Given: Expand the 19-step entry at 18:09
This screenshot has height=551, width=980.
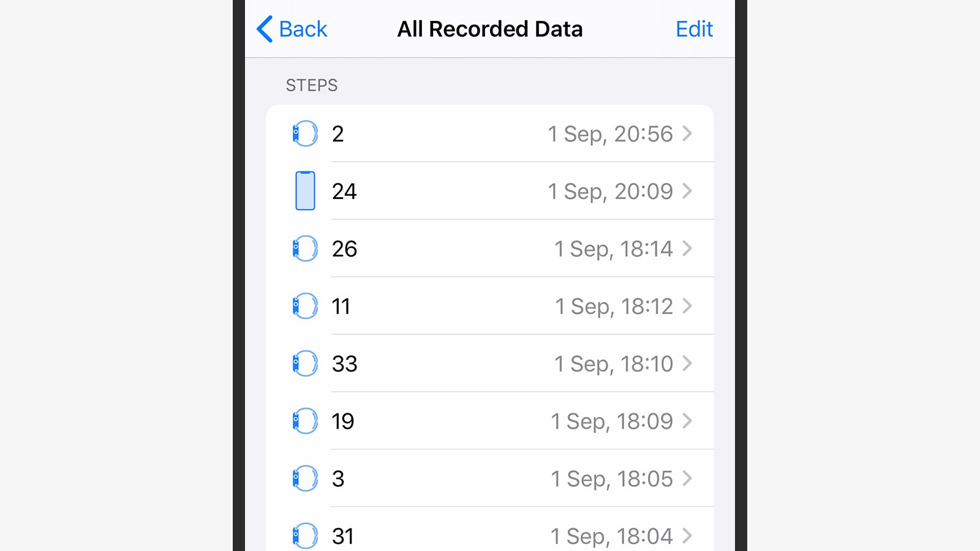Looking at the screenshot, I should 490,421.
